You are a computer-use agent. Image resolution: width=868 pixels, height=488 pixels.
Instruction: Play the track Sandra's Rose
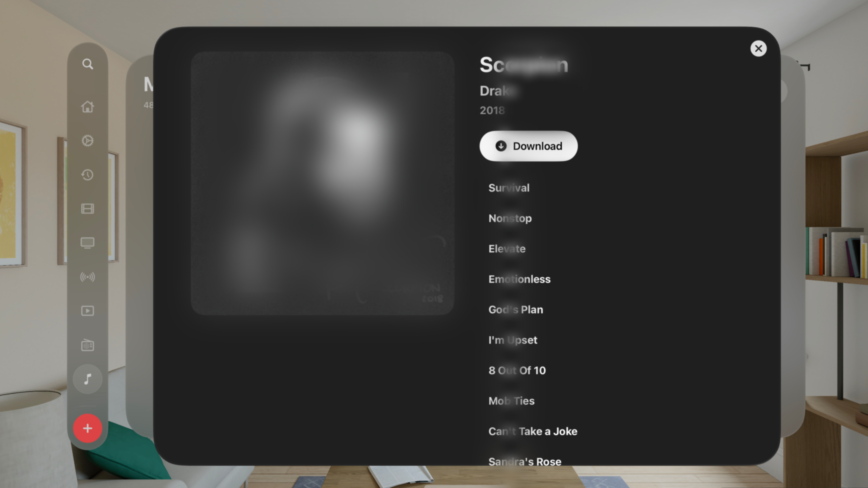pos(525,462)
